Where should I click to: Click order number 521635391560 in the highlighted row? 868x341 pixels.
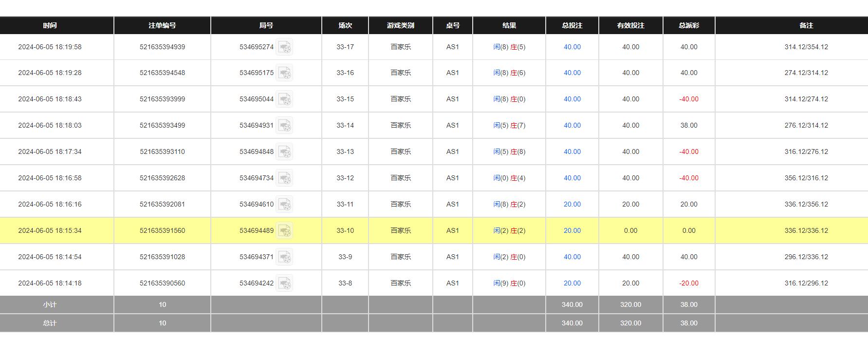(x=162, y=230)
